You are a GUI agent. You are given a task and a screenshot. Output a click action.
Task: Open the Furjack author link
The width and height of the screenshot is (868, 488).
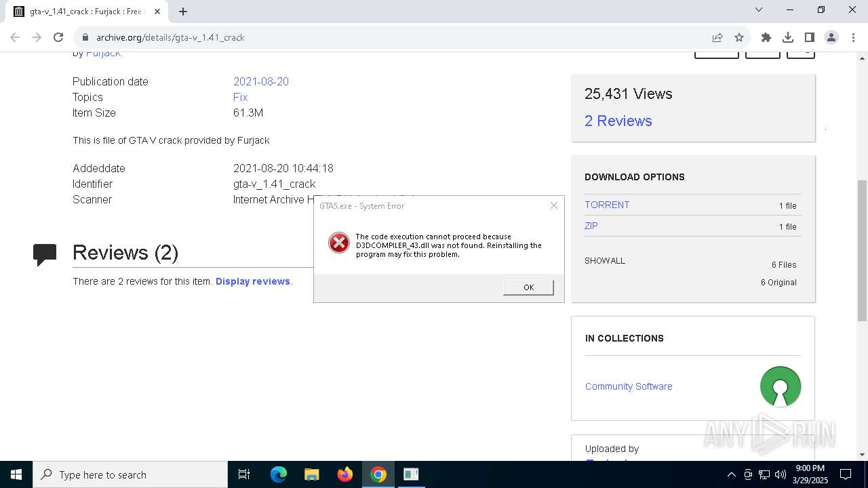click(103, 53)
